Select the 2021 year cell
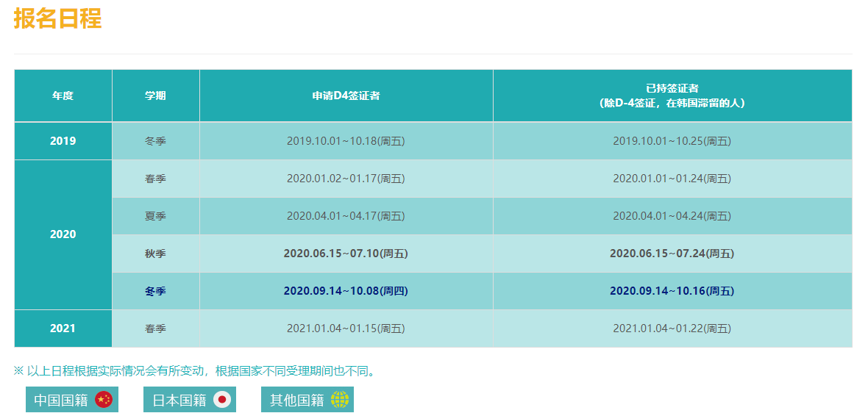Image resolution: width=868 pixels, height=413 pixels. 63,328
